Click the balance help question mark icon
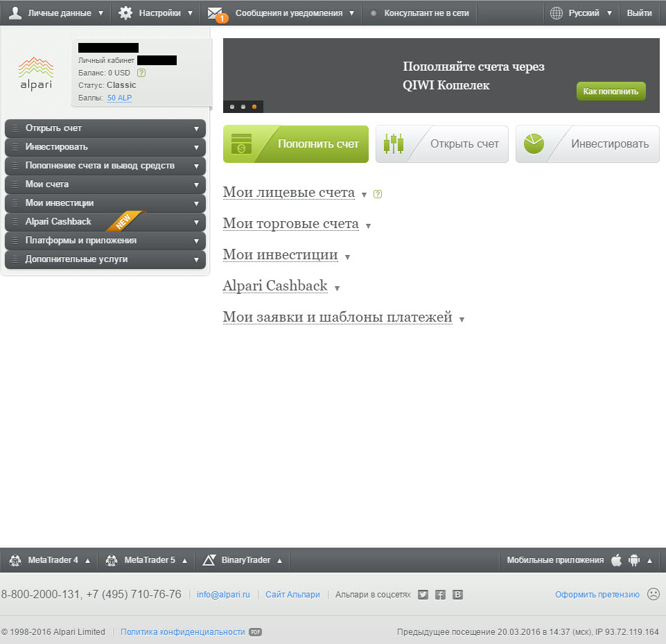666x644 pixels. 141,73
